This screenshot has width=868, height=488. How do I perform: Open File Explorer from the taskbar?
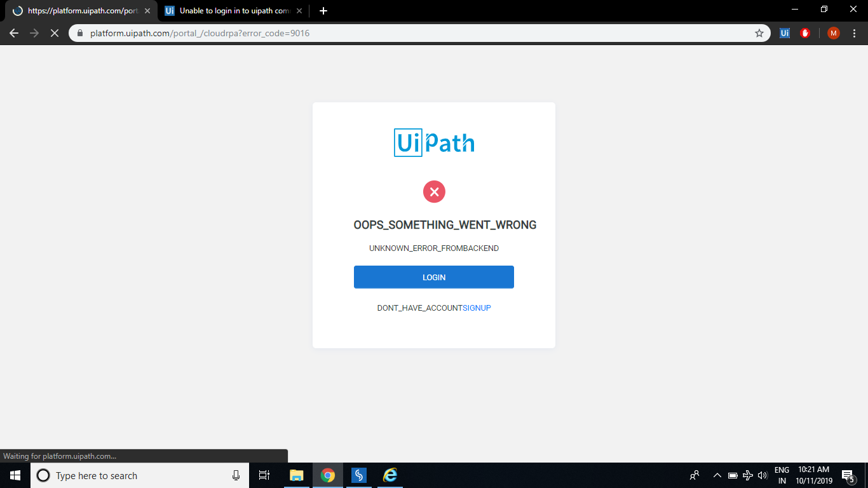tap(296, 475)
